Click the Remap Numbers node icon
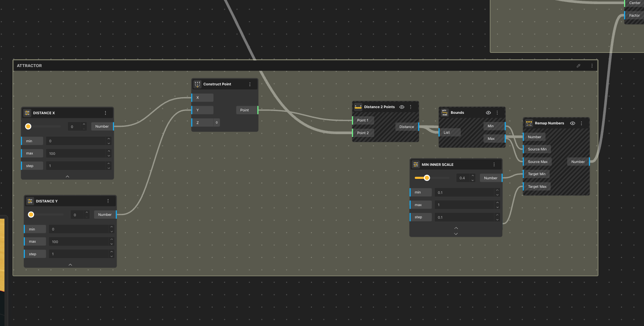This screenshot has width=644, height=326. pos(529,123)
